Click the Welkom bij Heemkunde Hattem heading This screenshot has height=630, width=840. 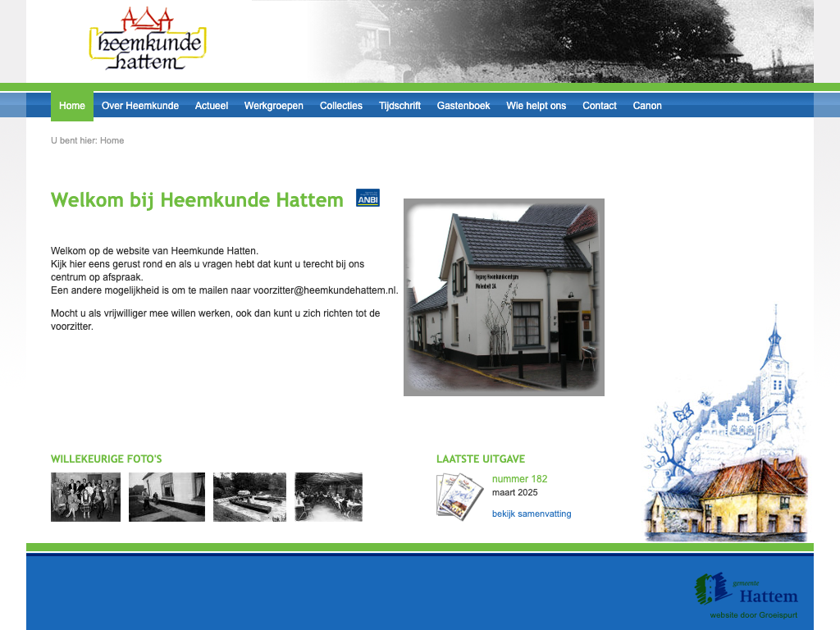coord(197,200)
